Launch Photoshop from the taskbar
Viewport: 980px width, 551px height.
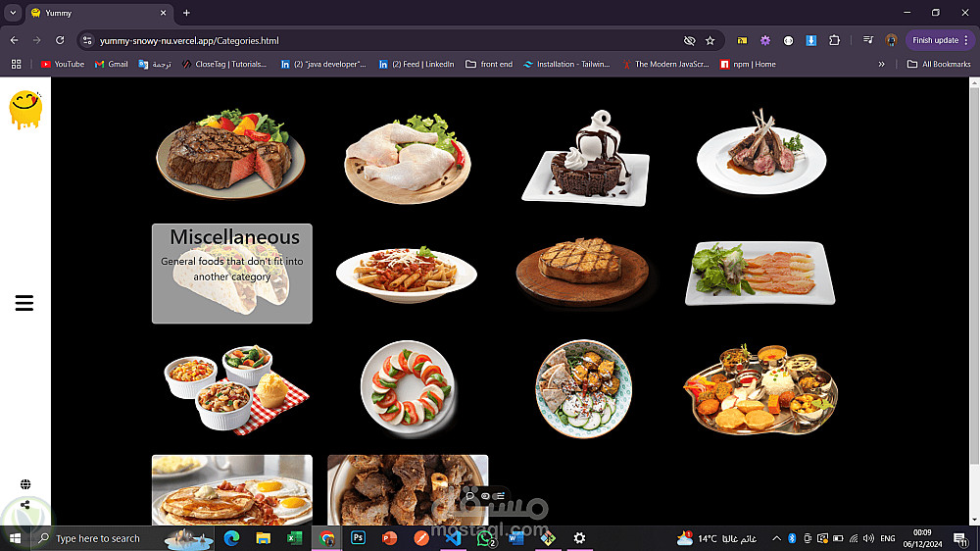pyautogui.click(x=358, y=538)
